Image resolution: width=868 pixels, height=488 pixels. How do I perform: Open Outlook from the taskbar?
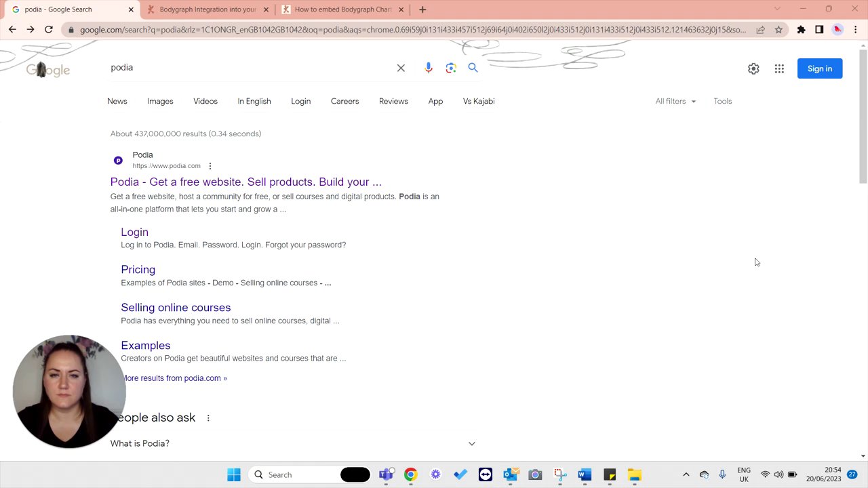pyautogui.click(x=511, y=474)
